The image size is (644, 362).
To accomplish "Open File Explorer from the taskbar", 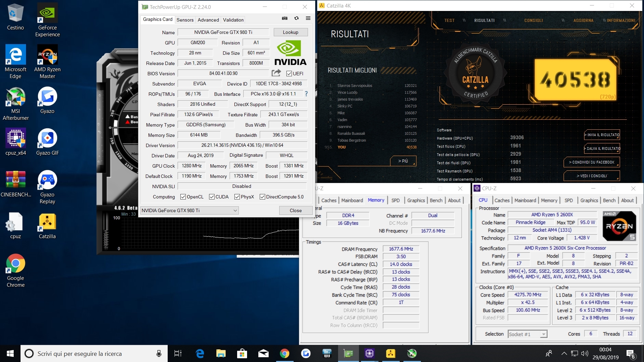I will tap(221, 353).
